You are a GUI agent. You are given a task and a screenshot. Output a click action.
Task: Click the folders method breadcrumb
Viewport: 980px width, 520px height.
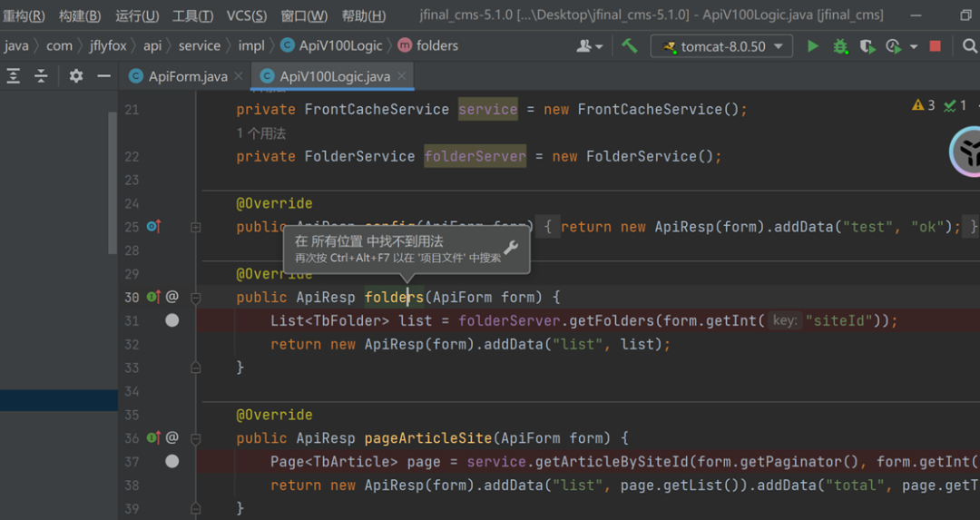[428, 45]
